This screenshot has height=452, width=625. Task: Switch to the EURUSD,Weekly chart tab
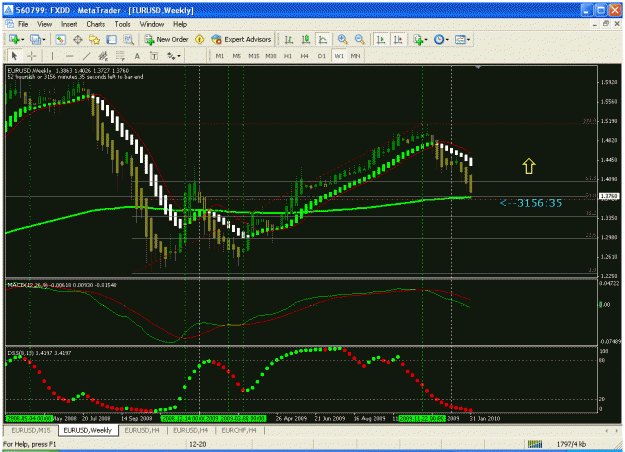tap(88, 430)
